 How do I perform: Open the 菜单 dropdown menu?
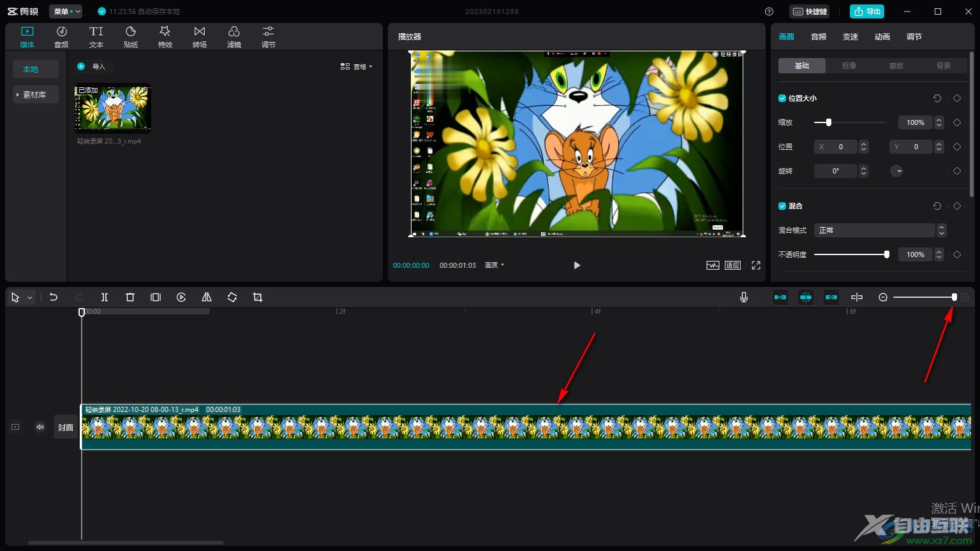coord(66,11)
